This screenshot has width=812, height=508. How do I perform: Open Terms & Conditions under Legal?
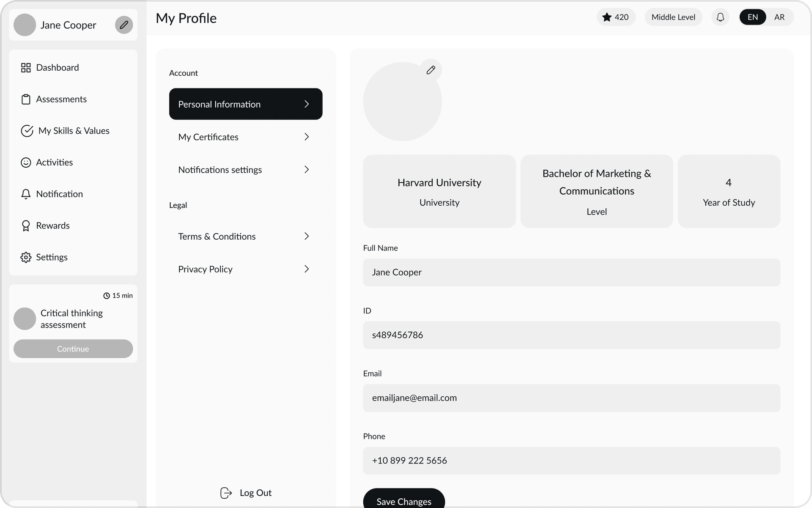pos(245,236)
